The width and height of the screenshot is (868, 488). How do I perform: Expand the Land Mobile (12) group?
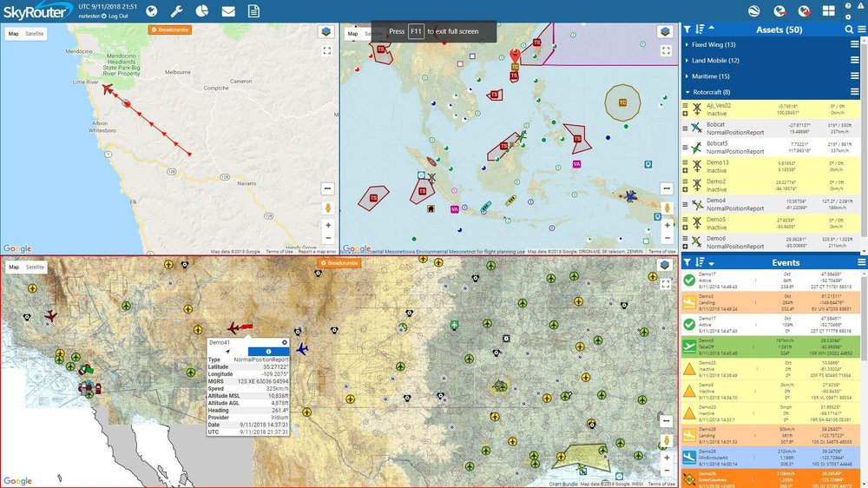point(714,61)
